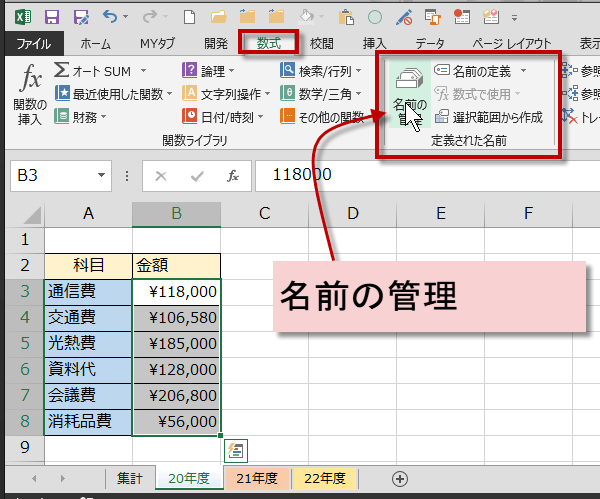Click the Undo arrow icon

click(109, 17)
